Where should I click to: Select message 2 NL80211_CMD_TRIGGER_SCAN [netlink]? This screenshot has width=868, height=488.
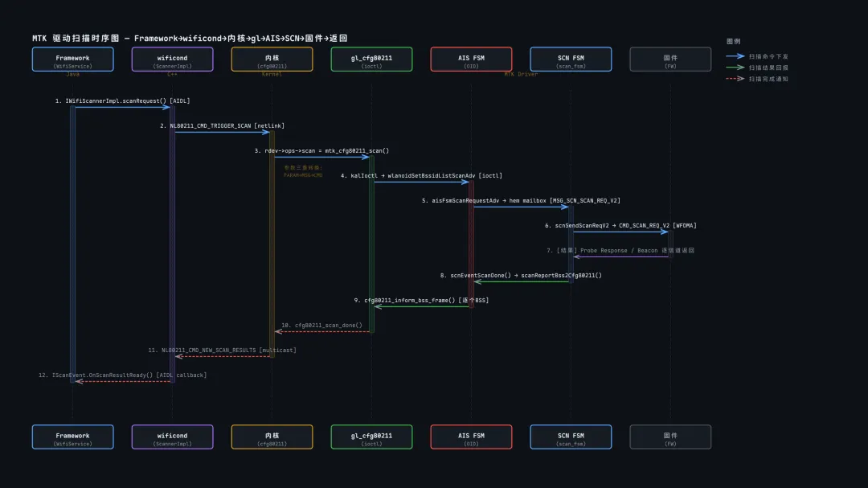[x=222, y=125]
